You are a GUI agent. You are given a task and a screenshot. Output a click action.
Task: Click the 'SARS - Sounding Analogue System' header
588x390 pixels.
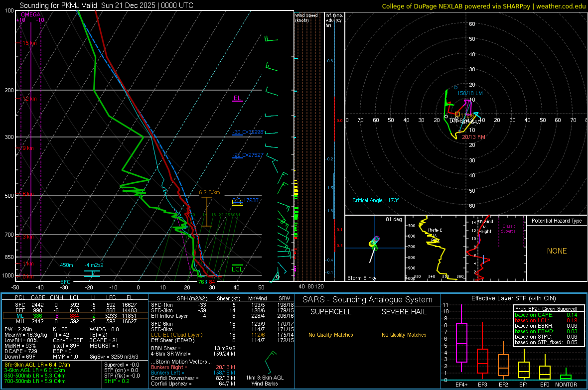pyautogui.click(x=368, y=300)
